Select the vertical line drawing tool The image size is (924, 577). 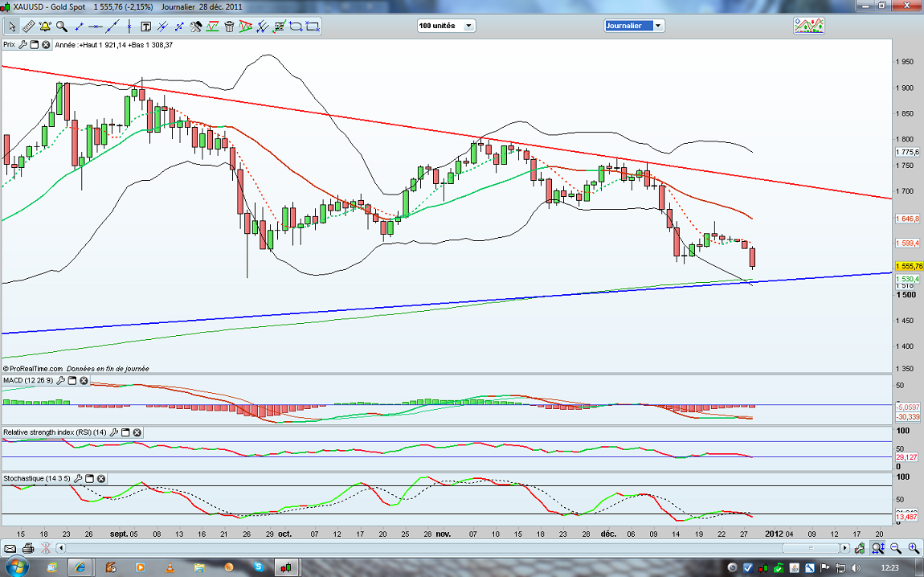[129, 27]
